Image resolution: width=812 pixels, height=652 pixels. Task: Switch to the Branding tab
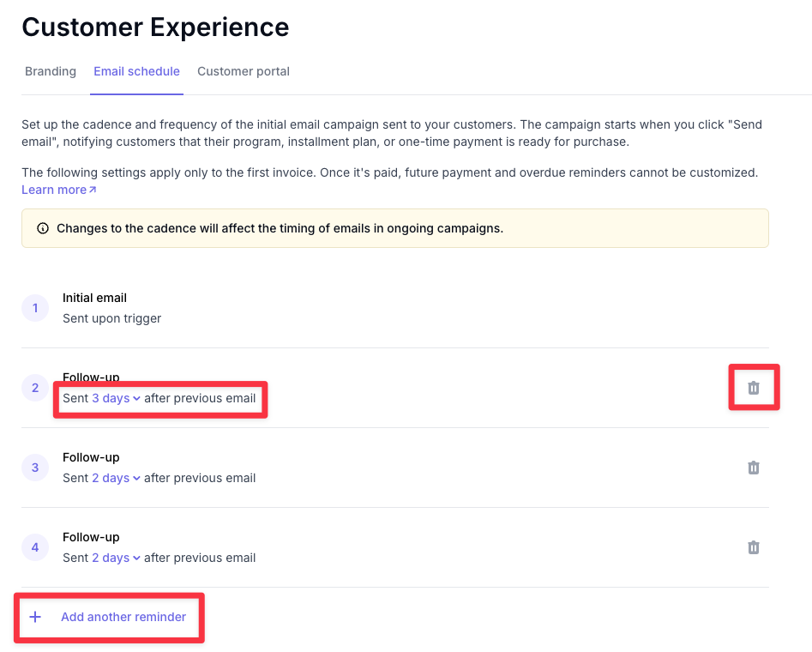pyautogui.click(x=51, y=71)
